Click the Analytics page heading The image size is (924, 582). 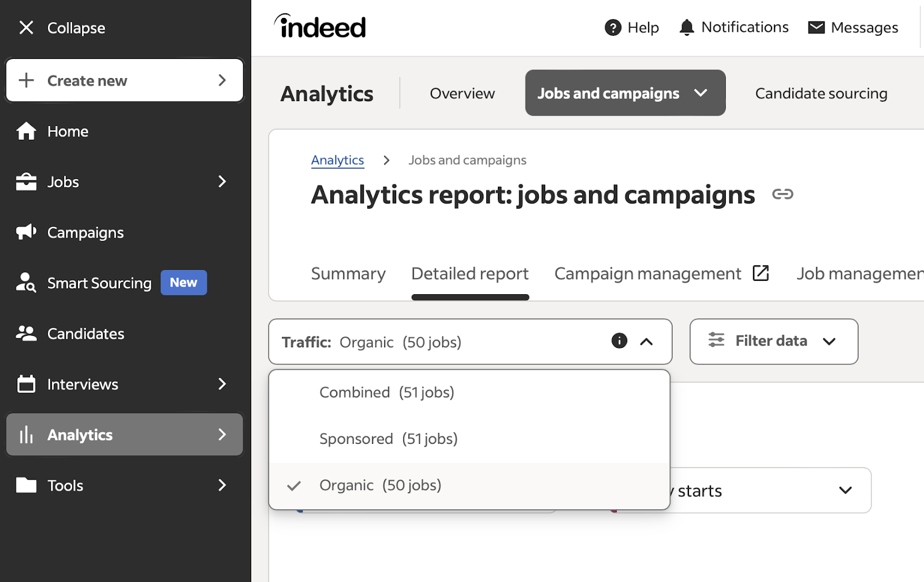(327, 94)
